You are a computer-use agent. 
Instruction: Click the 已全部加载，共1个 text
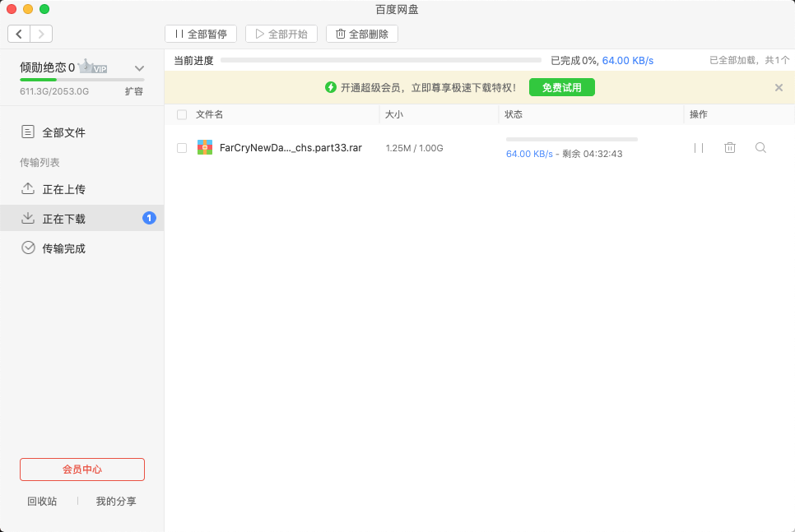pyautogui.click(x=750, y=60)
